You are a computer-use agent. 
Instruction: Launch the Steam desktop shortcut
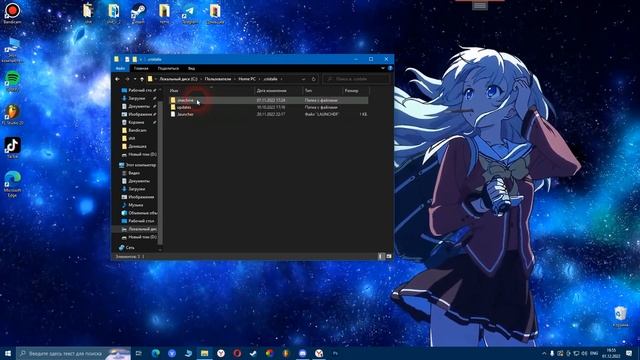(x=138, y=13)
